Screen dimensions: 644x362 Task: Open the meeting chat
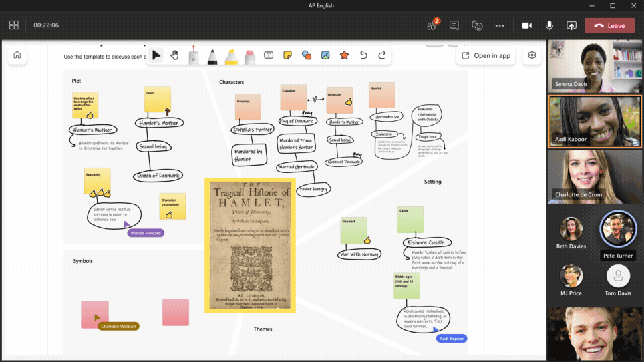(x=454, y=25)
